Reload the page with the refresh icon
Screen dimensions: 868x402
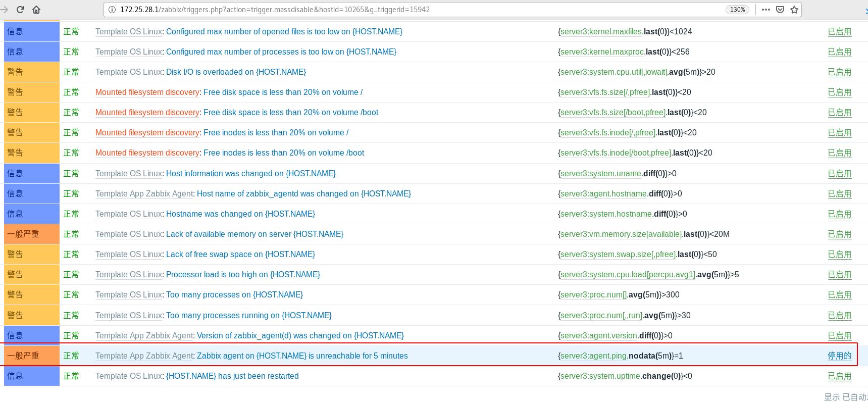[x=20, y=9]
